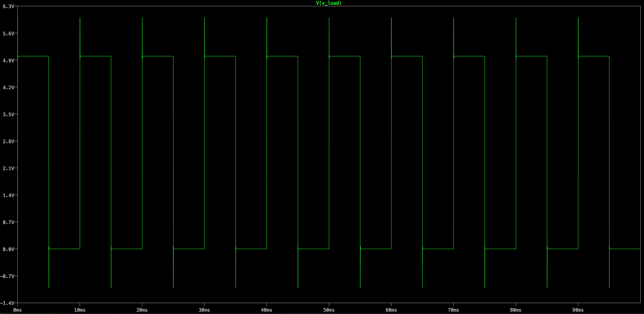The image size is (644, 314).
Task: Select the 3.5V vertical axis tick label
Action: (x=8, y=114)
